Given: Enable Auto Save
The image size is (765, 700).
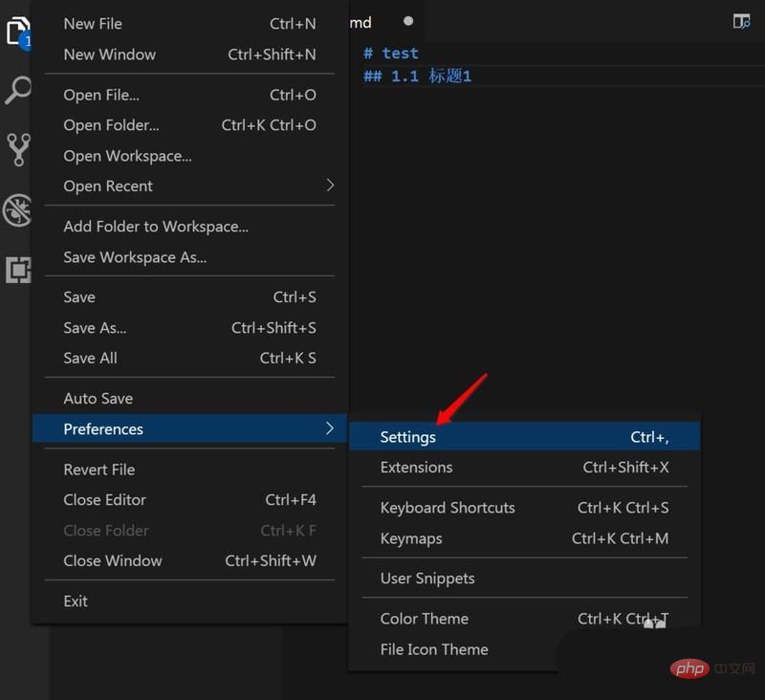Looking at the screenshot, I should pos(98,398).
